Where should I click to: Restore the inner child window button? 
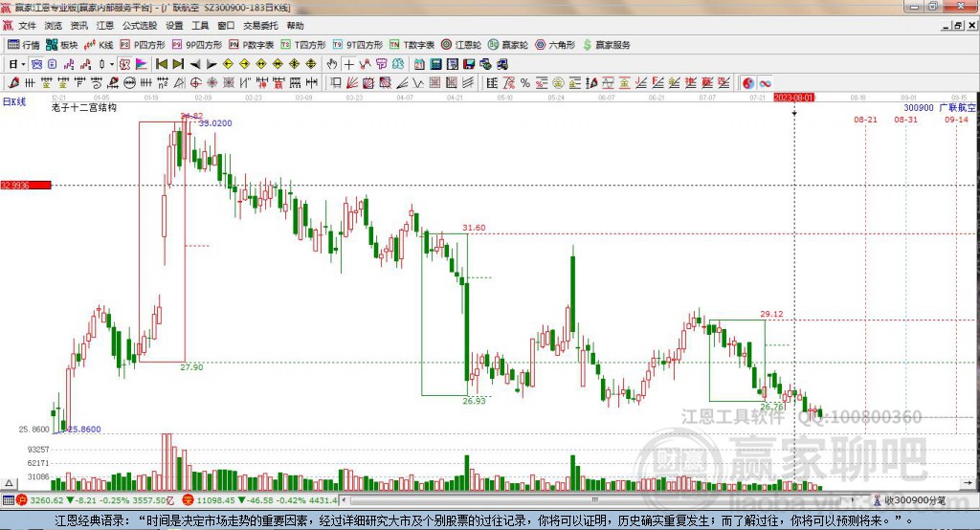point(958,26)
